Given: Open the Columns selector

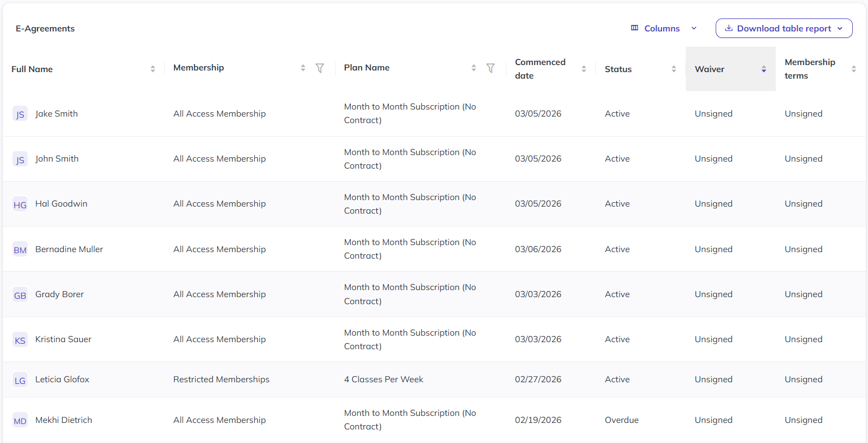Looking at the screenshot, I should click(664, 28).
